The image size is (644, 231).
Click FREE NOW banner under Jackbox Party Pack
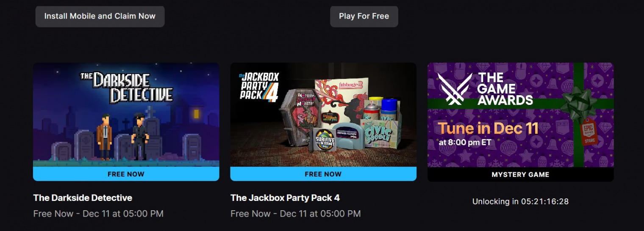(323, 174)
